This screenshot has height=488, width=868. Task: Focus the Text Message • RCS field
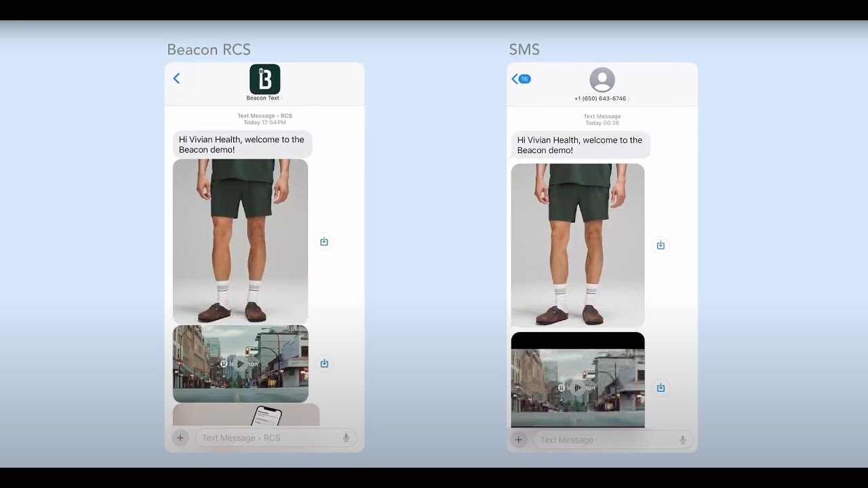[276, 438]
